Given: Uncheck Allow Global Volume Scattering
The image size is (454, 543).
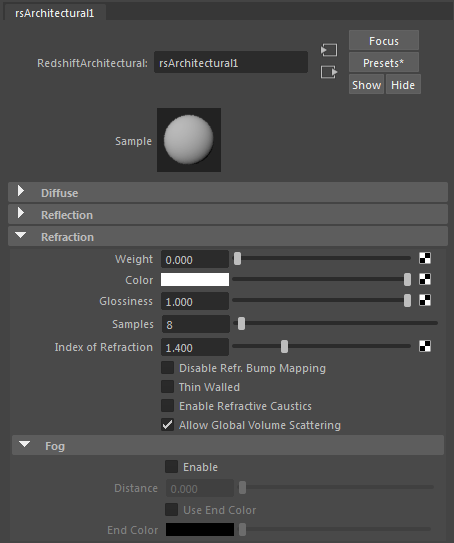Looking at the screenshot, I should [168, 425].
